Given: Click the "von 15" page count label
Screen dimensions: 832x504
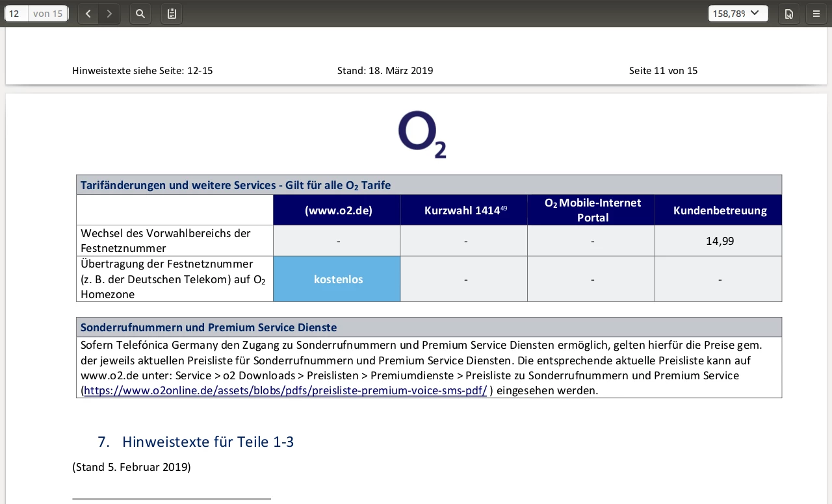Looking at the screenshot, I should pos(48,14).
